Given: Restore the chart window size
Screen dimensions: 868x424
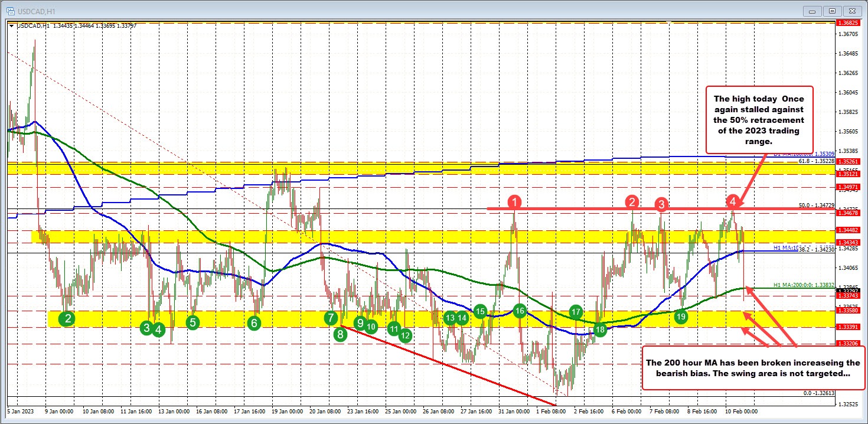Looking at the screenshot, I should click(833, 10).
